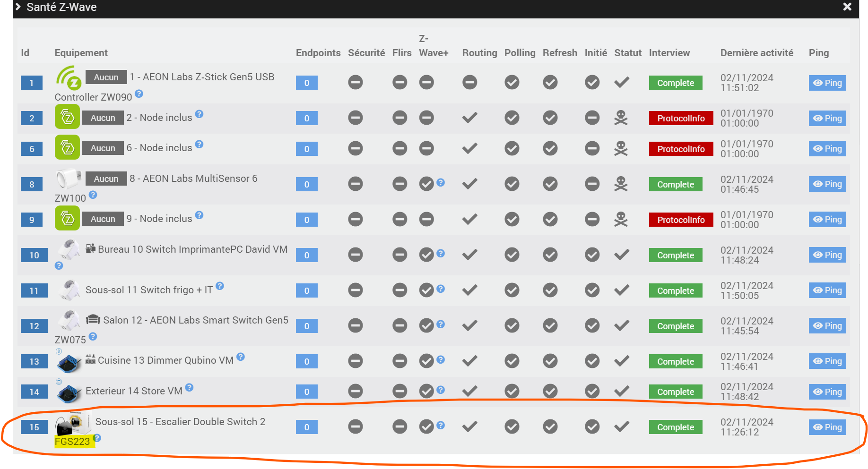Click Initié minus icon for node 6
The height and width of the screenshot is (469, 868).
pyautogui.click(x=592, y=149)
